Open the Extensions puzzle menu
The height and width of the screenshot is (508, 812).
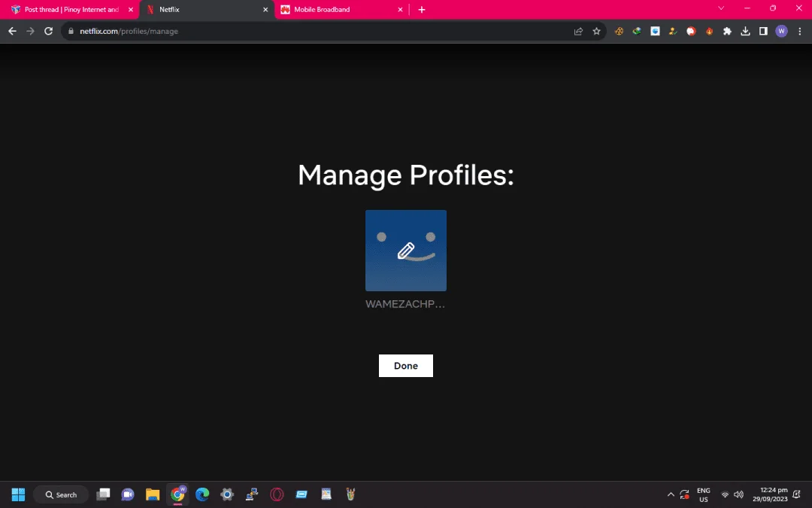(x=727, y=31)
